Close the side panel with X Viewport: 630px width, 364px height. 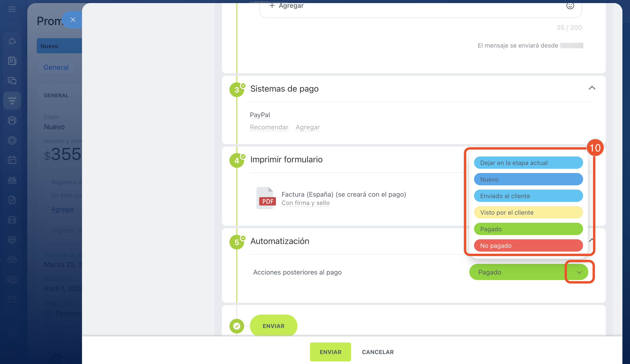pos(73,20)
